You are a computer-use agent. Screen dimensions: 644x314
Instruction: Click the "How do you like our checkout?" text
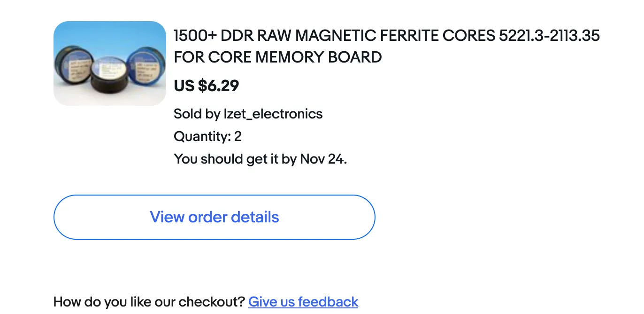tap(149, 301)
